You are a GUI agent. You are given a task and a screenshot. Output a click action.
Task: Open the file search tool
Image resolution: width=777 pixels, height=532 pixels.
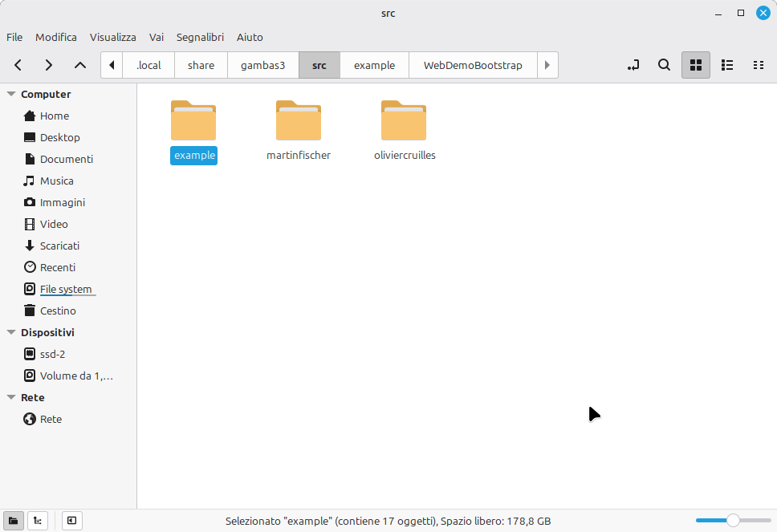(x=664, y=65)
